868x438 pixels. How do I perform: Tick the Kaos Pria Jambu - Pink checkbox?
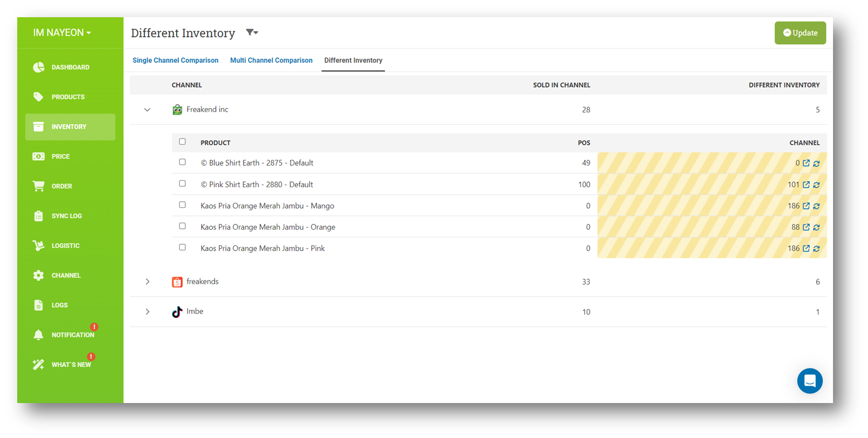click(183, 247)
